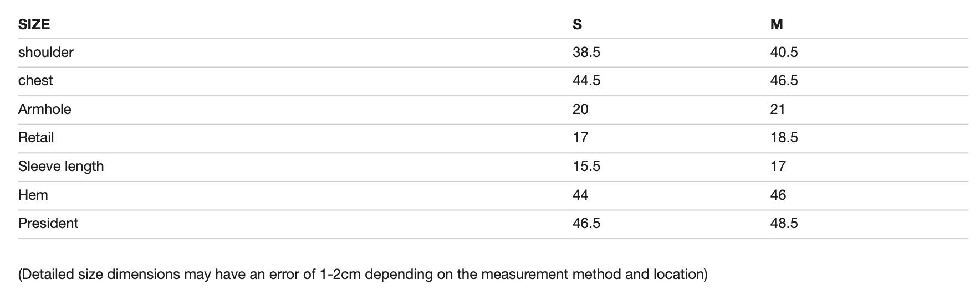Click the Armhole row label

[x=44, y=109]
